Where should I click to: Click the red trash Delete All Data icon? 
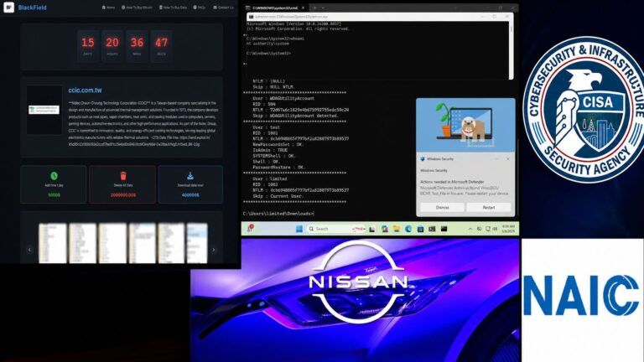click(x=122, y=176)
